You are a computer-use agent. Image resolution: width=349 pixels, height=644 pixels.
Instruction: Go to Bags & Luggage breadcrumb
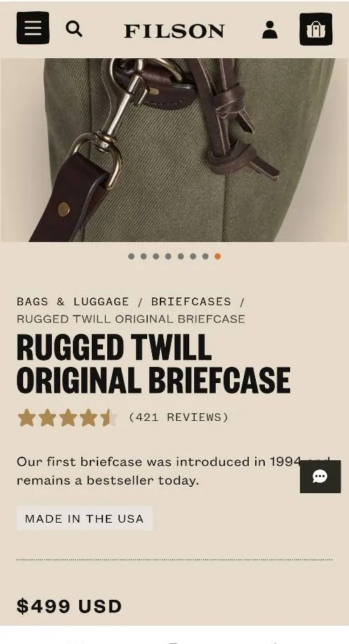pos(73,302)
